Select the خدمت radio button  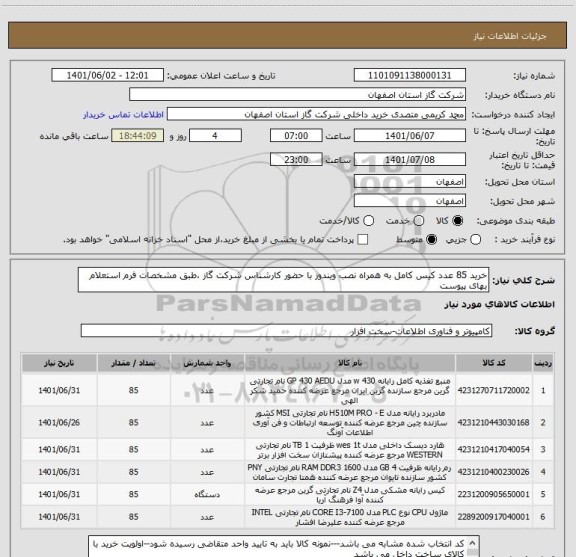pos(418,221)
